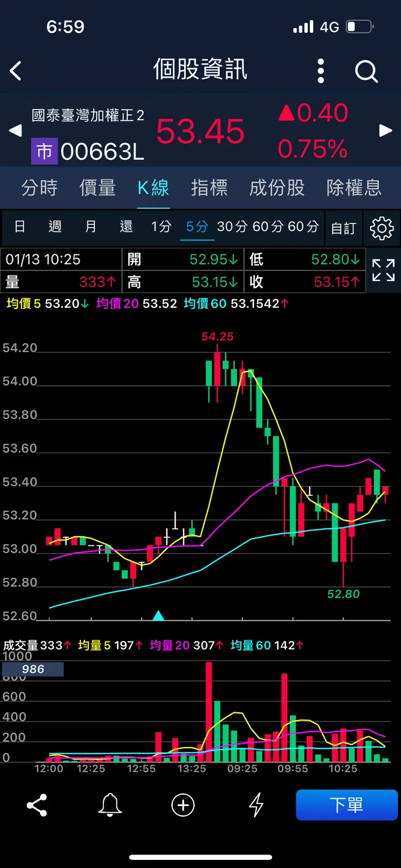Tap the price change 0.40
Viewport: 401px width, 868px height.
click(313, 113)
